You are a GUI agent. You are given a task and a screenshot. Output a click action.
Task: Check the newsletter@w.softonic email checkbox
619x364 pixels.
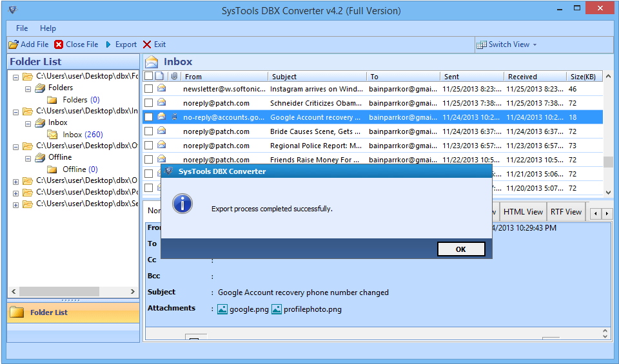point(148,89)
